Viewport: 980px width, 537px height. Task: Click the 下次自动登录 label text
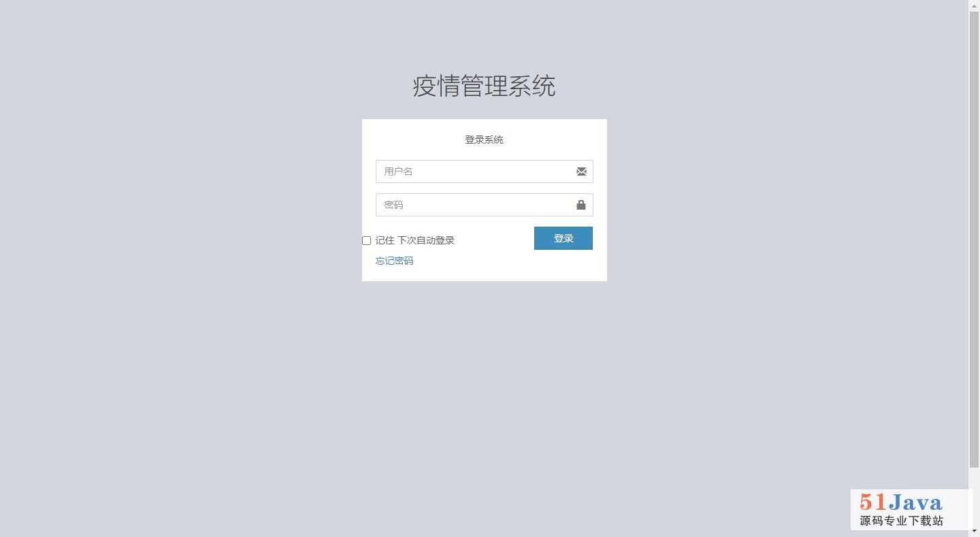(426, 240)
